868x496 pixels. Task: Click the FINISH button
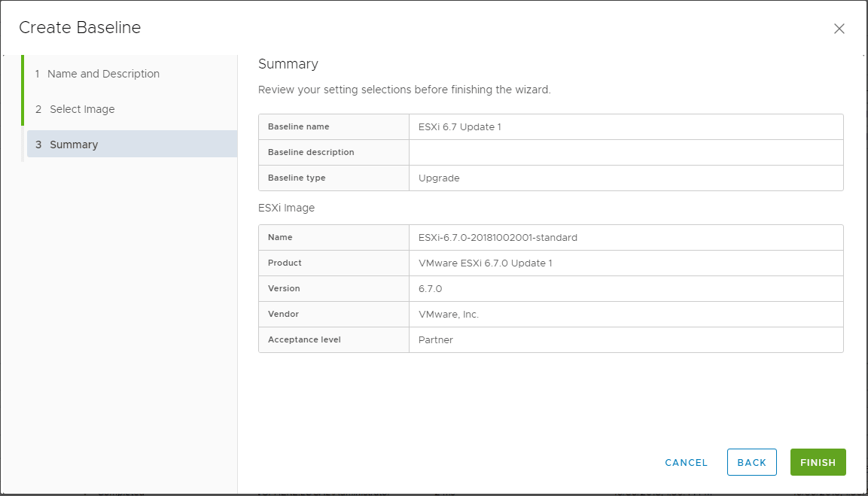click(x=818, y=462)
